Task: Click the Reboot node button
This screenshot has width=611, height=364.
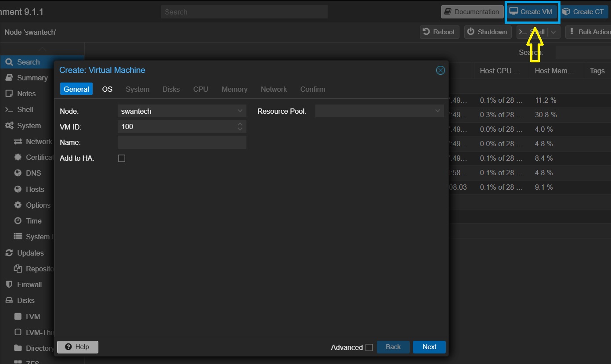Action: (439, 32)
